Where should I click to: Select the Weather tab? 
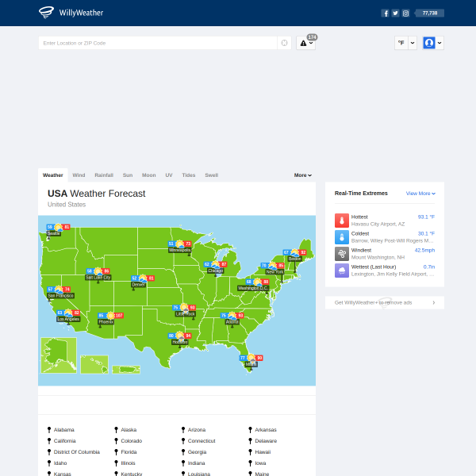[53, 175]
